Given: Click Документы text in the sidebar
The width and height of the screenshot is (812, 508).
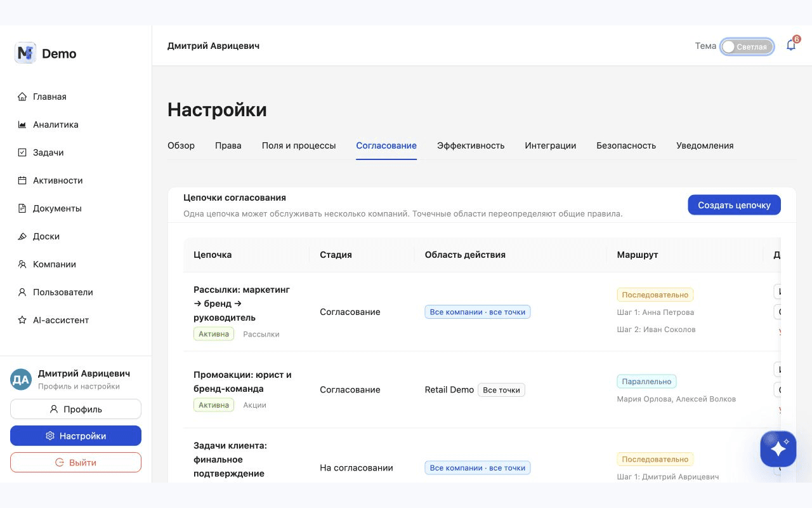Looking at the screenshot, I should [x=57, y=208].
